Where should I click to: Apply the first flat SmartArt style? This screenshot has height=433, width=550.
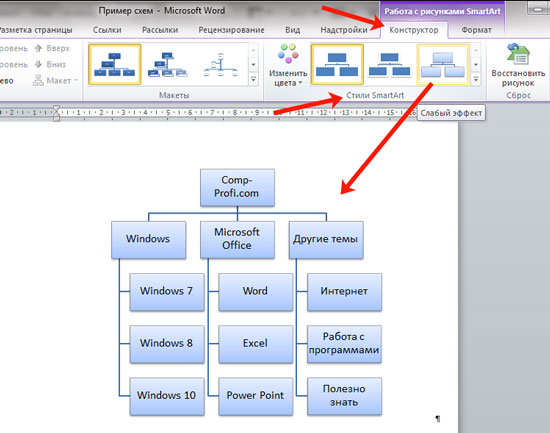click(x=337, y=64)
